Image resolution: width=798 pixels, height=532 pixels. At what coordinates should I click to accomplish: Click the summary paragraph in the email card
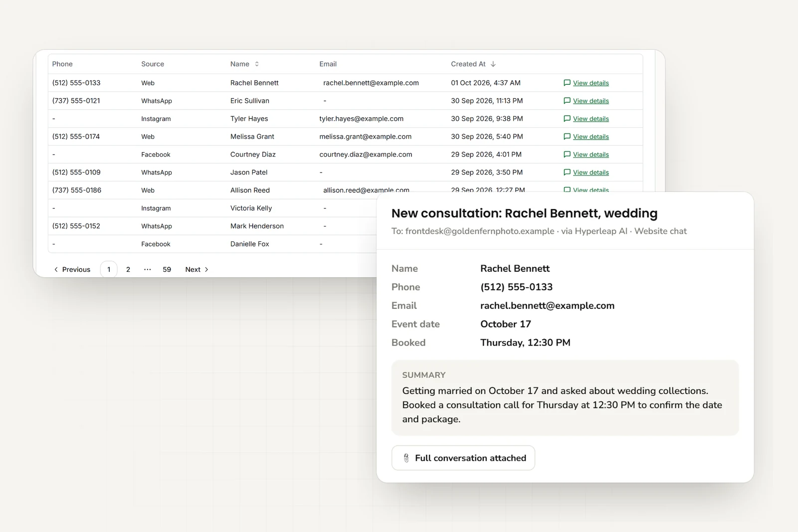pos(563,405)
